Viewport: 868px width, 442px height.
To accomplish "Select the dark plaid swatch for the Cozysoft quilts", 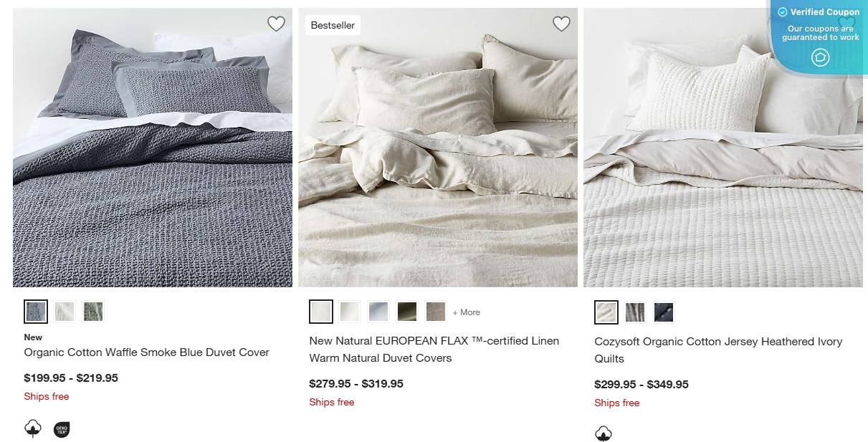I will click(x=663, y=312).
